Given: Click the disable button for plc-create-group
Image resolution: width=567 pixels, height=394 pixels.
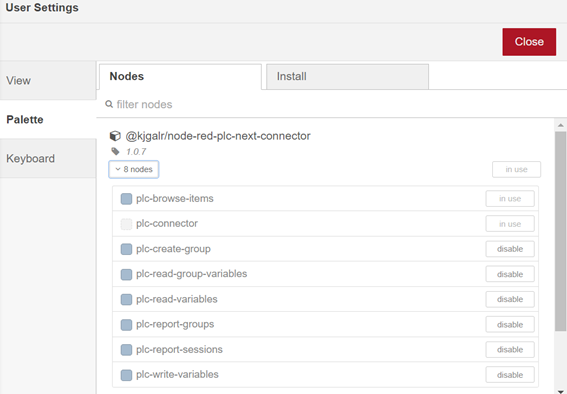Looking at the screenshot, I should 510,249.
